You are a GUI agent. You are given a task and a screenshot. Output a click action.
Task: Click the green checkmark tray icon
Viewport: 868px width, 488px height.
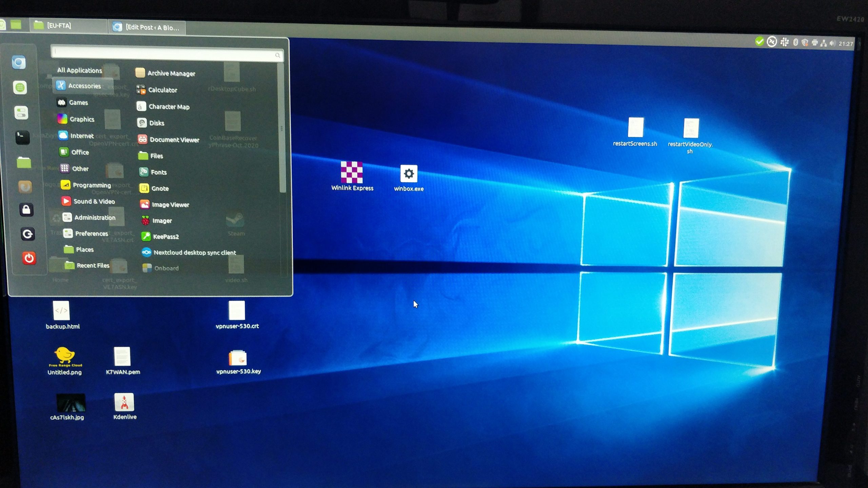[x=759, y=41]
